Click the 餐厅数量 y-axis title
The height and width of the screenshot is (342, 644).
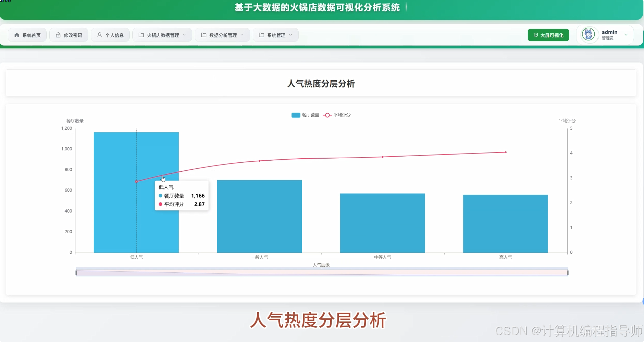click(x=75, y=121)
